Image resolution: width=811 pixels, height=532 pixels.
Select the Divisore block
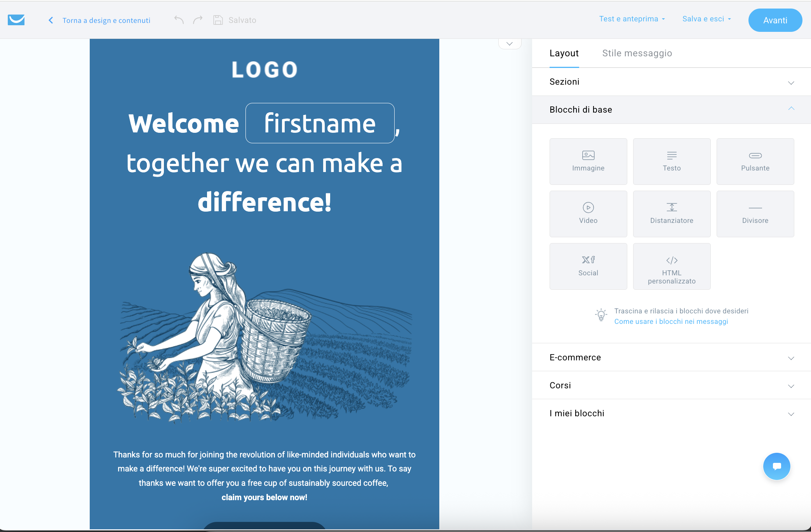click(x=755, y=214)
